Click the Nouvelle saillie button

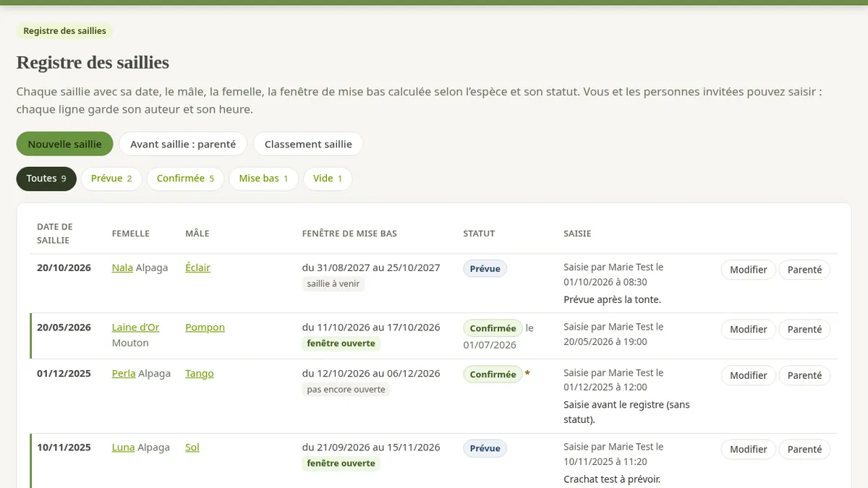click(64, 144)
